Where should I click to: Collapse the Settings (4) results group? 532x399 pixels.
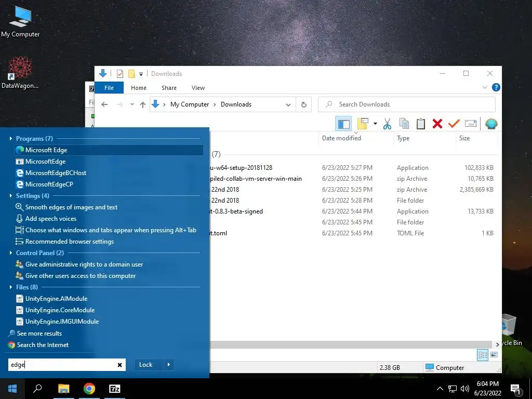click(x=11, y=196)
